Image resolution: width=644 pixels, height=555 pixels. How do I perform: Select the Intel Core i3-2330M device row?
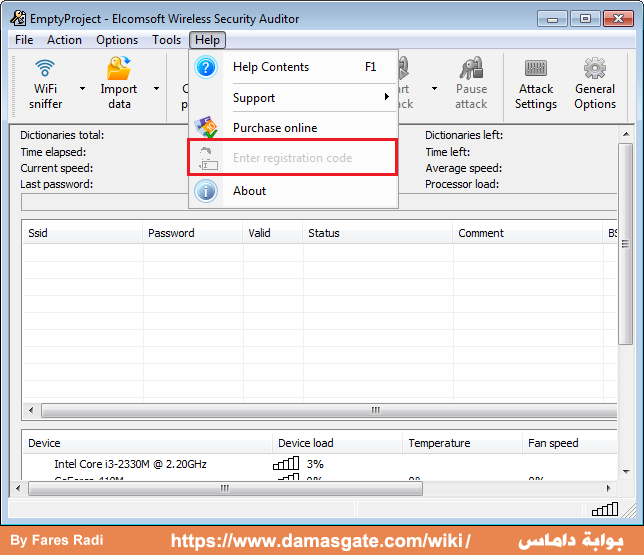(x=320, y=464)
